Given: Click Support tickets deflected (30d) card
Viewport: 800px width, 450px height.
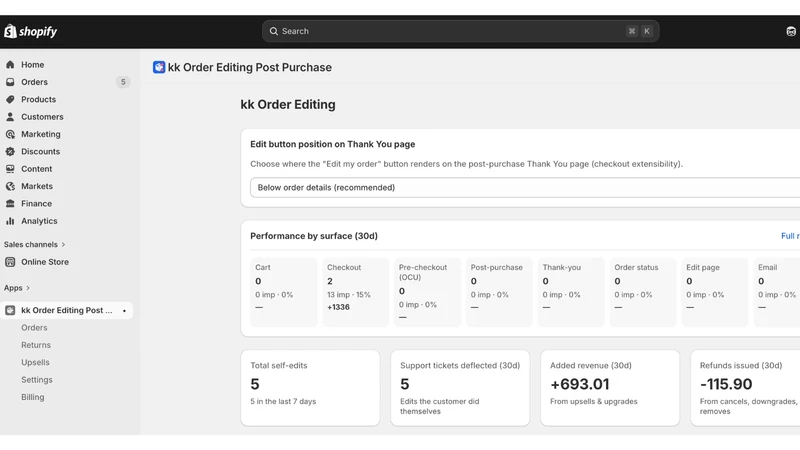Looking at the screenshot, I should (x=460, y=388).
